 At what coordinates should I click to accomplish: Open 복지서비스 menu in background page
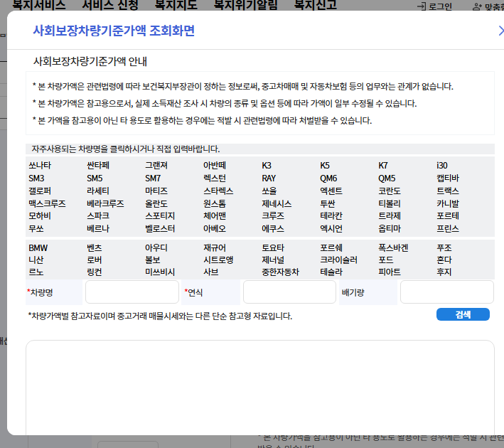click(38, 4)
